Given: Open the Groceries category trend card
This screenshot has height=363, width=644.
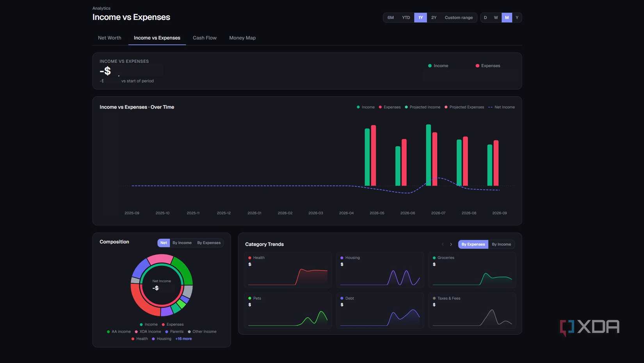Looking at the screenshot, I should click(472, 270).
